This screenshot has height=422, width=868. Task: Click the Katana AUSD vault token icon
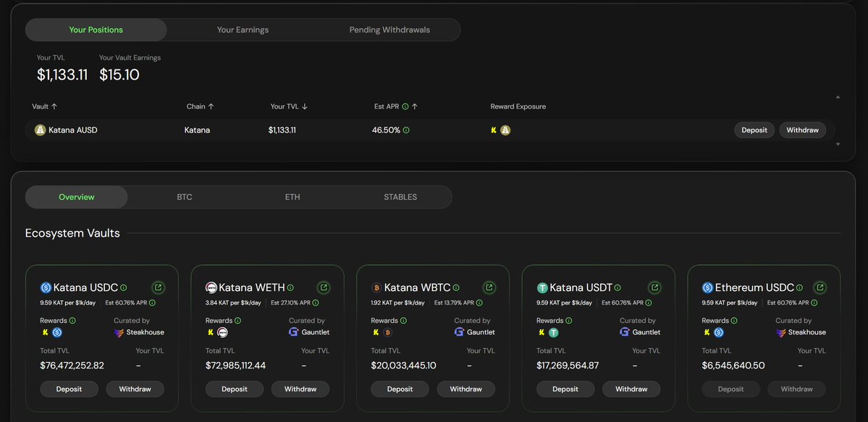tap(40, 130)
